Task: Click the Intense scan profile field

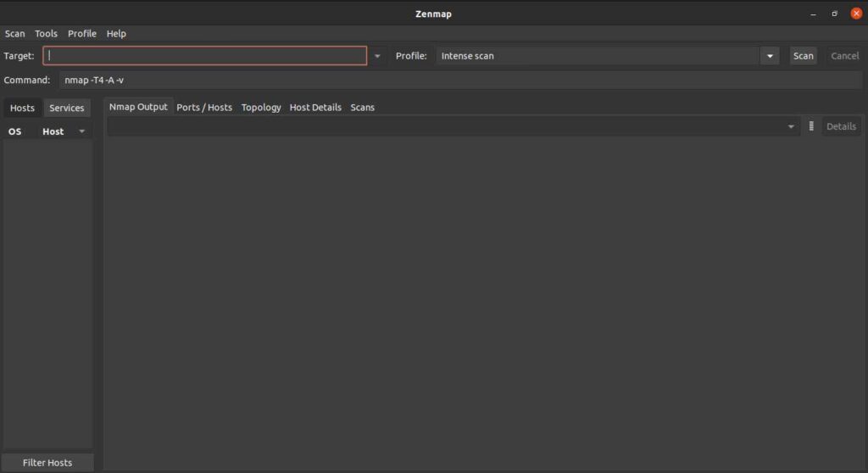Action: [x=598, y=56]
